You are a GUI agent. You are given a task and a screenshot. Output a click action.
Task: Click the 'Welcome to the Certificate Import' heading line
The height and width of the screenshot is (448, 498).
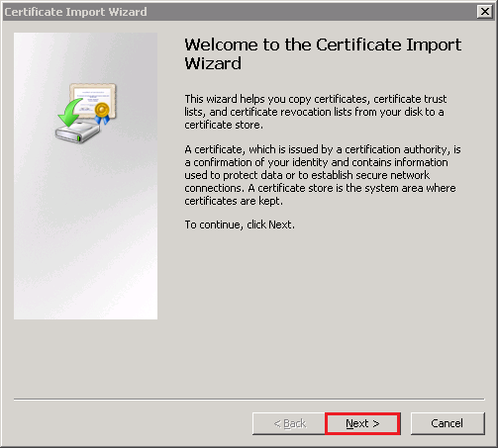(323, 45)
